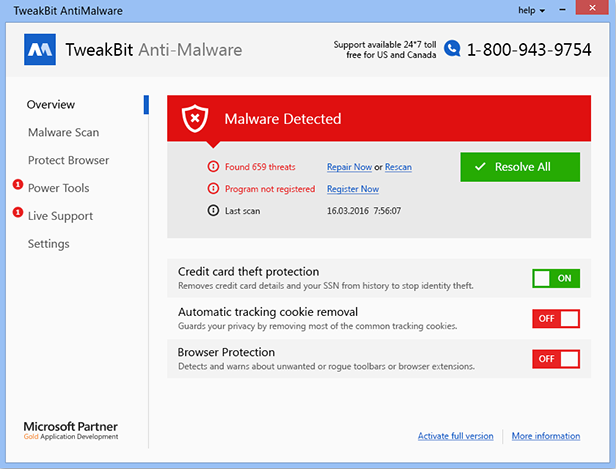
Task: Open the help dropdown menu
Action: (531, 11)
